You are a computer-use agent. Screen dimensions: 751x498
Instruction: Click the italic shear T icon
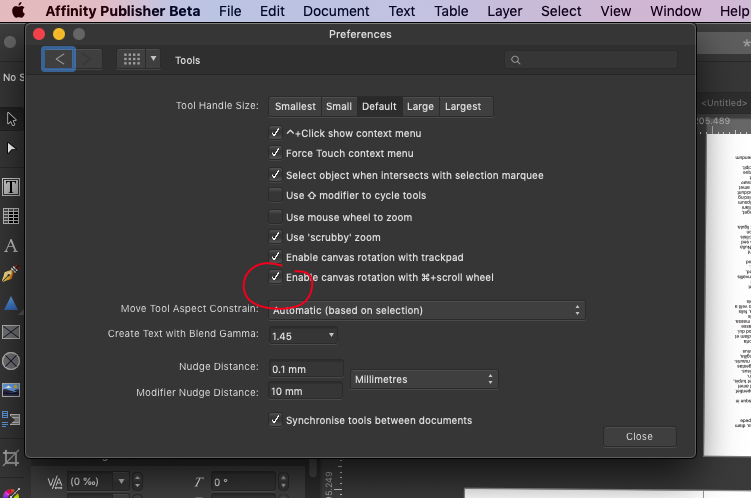[199, 482]
